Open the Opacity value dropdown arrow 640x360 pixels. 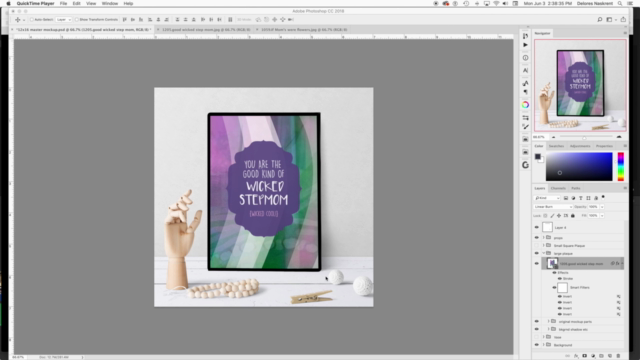pyautogui.click(x=602, y=207)
